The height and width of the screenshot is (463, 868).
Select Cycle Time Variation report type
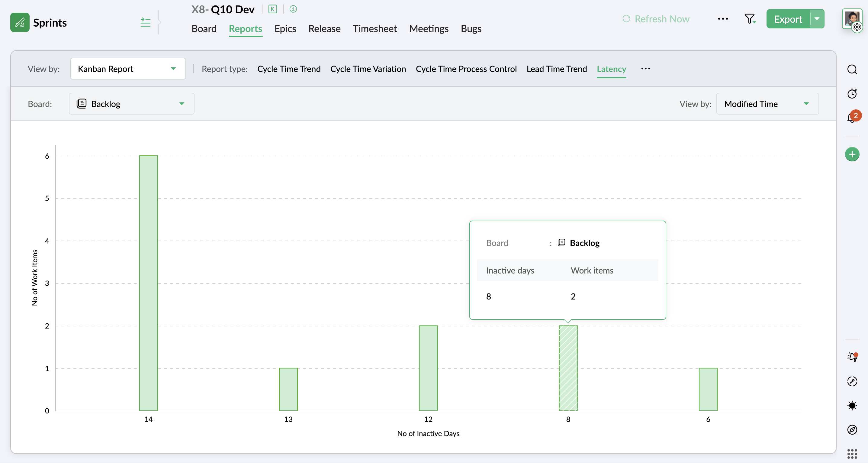(x=368, y=69)
